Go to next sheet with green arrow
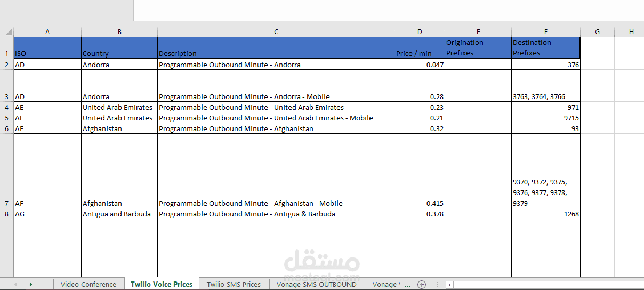The image size is (644, 290). tap(30, 285)
